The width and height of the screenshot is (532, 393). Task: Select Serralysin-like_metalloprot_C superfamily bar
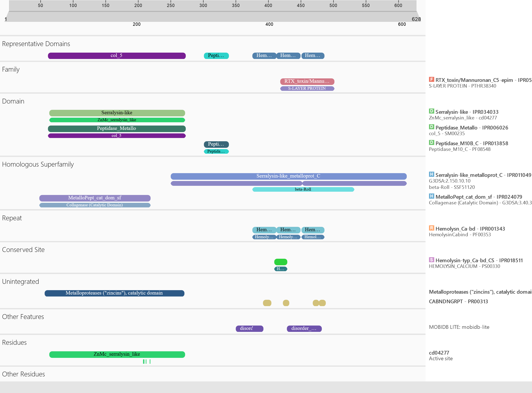(288, 176)
